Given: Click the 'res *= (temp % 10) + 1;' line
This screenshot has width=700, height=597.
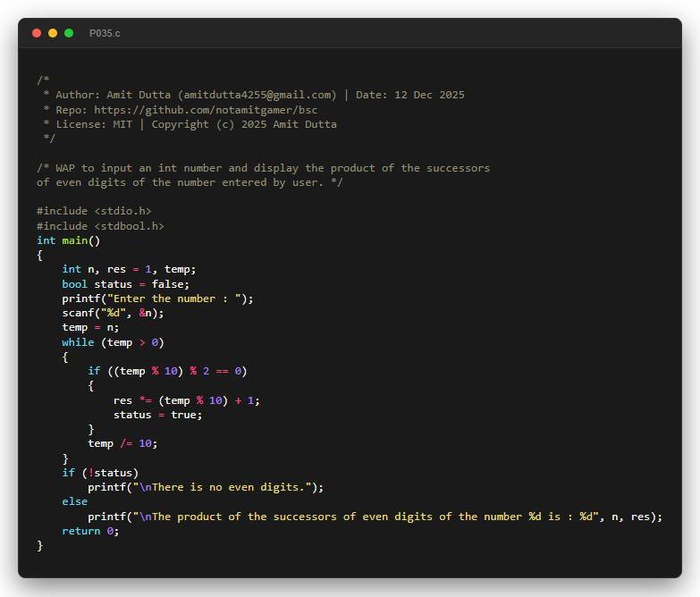Looking at the screenshot, I should click(x=187, y=400).
